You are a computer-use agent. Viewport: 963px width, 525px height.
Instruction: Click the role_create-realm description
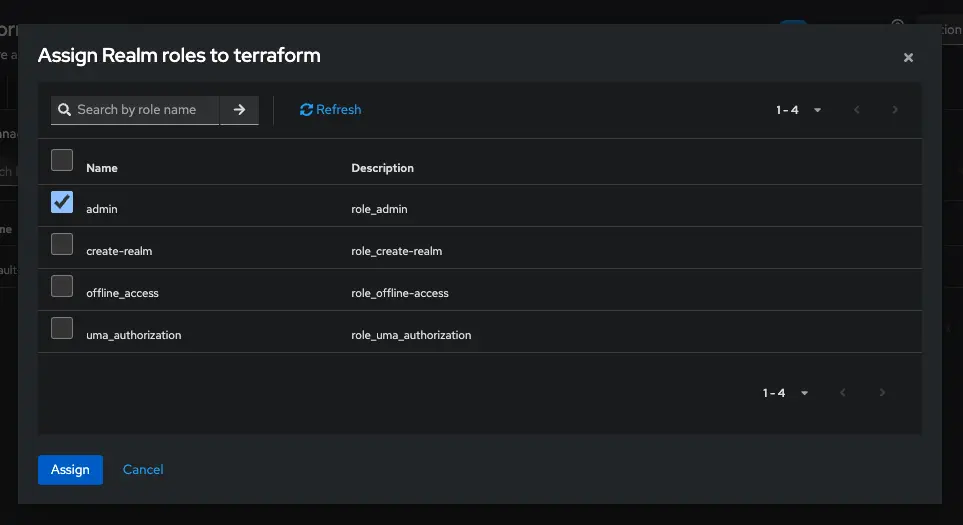click(397, 251)
